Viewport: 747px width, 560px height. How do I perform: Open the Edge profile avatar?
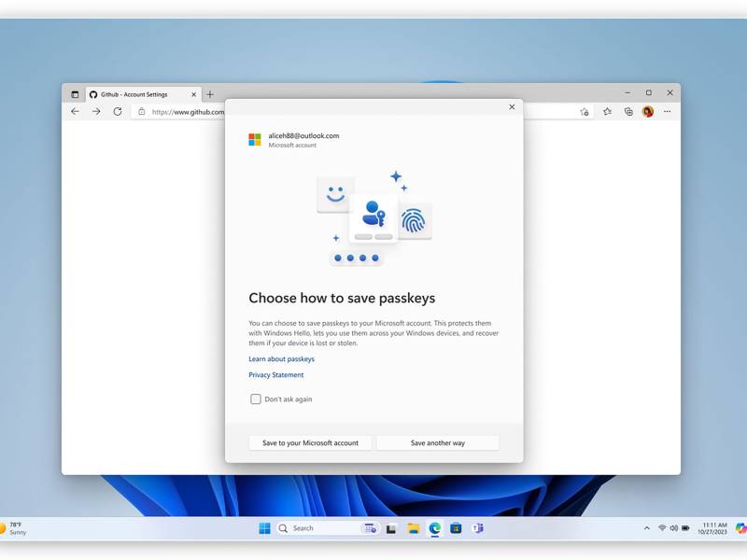click(x=648, y=111)
